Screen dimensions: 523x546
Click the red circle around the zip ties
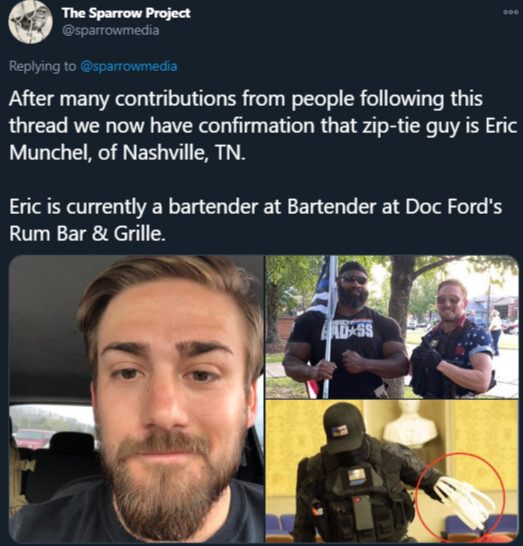[x=460, y=497]
